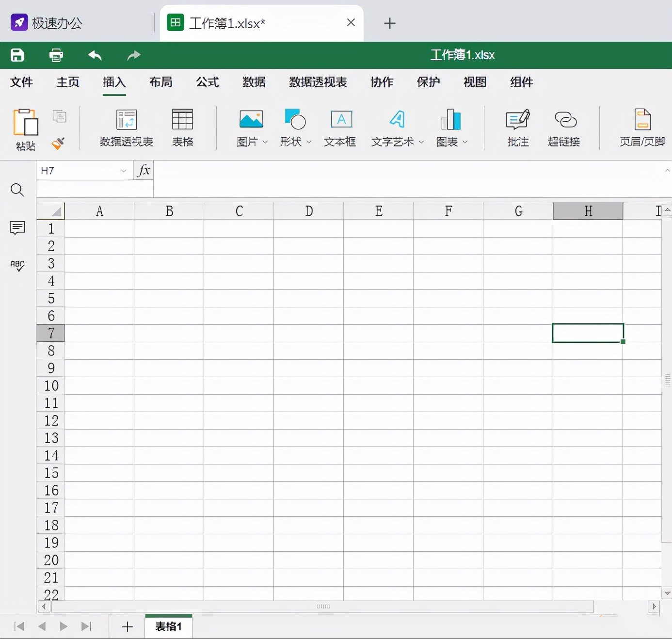Expand the 图片 dropdown arrow

265,142
